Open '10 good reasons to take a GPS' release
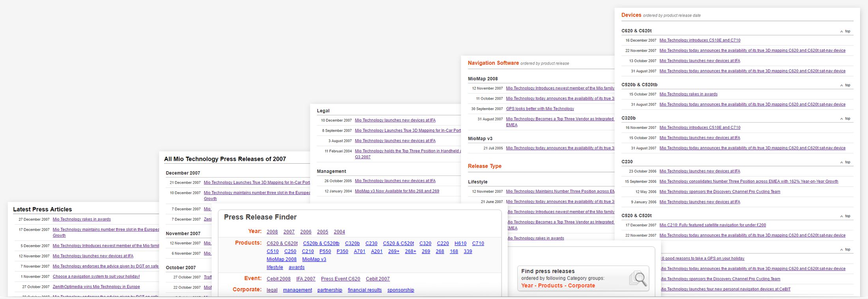868x299 pixels. click(x=703, y=259)
